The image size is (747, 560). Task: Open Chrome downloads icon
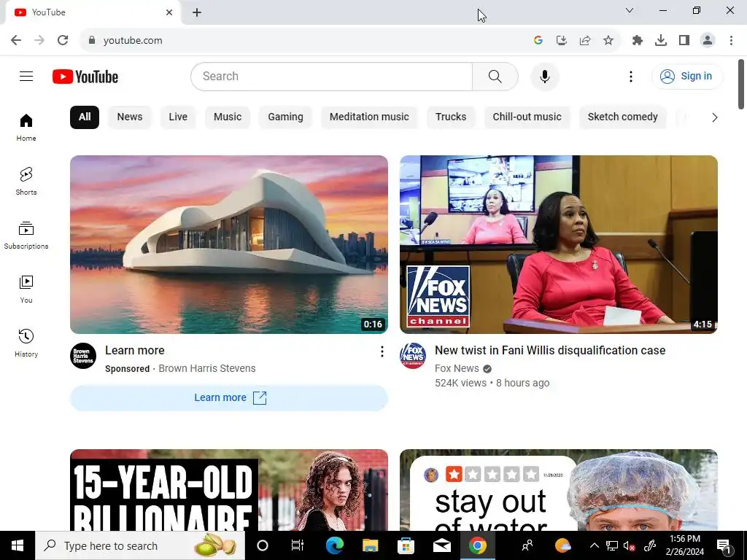(661, 41)
